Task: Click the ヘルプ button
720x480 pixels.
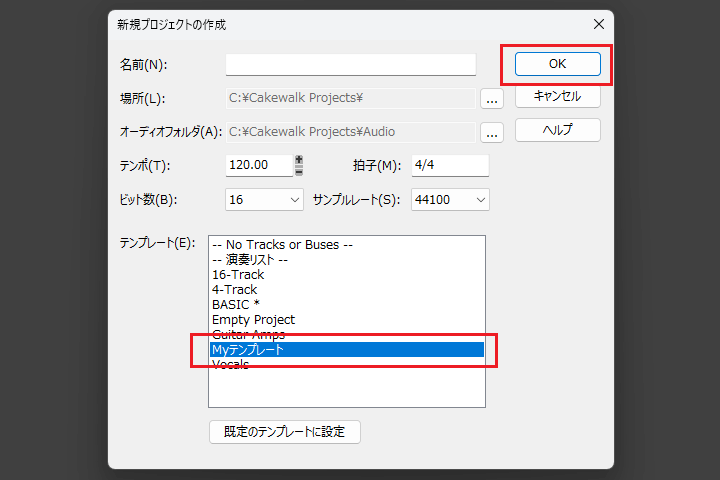Action: tap(557, 130)
